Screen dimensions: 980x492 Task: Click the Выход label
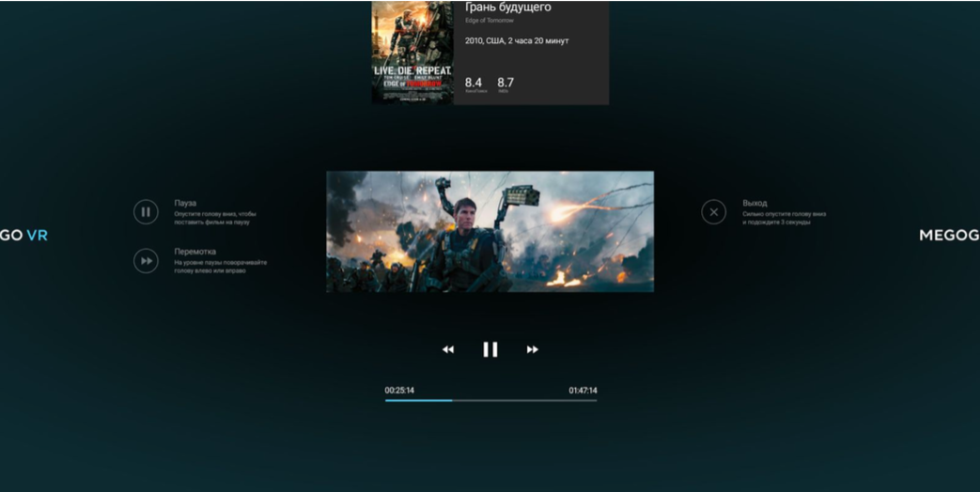(x=754, y=203)
